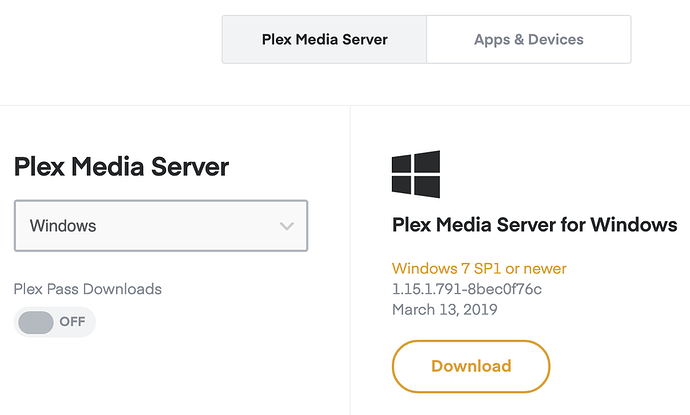Screen dimensions: 690x415
Task: Click the 'Plex Pass Downloads' label
Action: (87, 289)
